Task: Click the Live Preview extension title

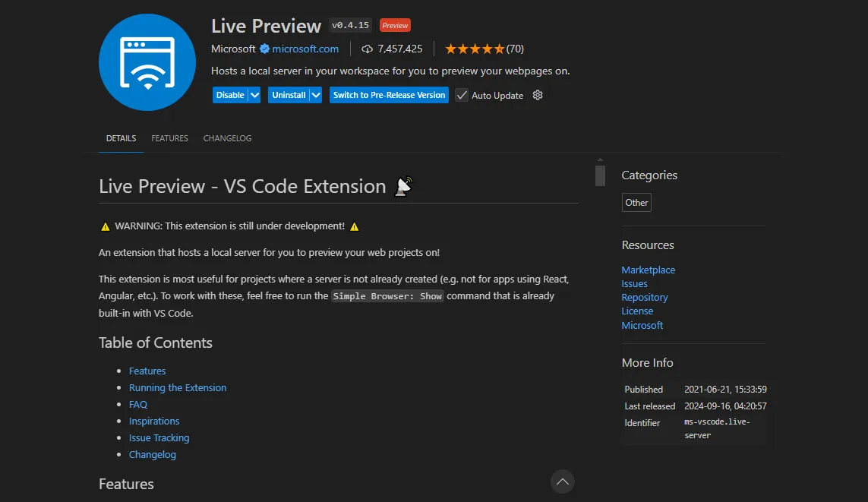Action: [x=266, y=26]
